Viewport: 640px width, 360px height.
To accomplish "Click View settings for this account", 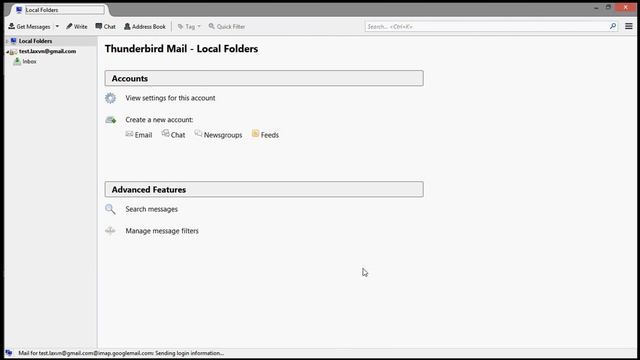I will (170, 98).
